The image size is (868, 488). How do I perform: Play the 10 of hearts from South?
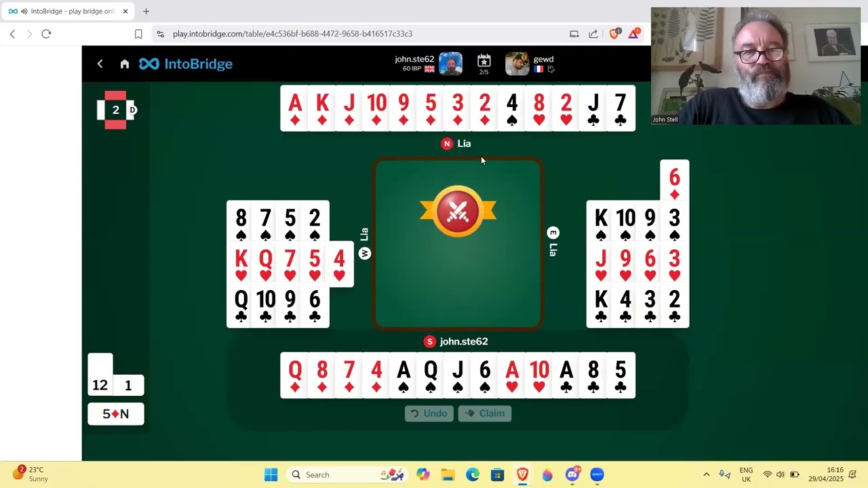pos(539,375)
